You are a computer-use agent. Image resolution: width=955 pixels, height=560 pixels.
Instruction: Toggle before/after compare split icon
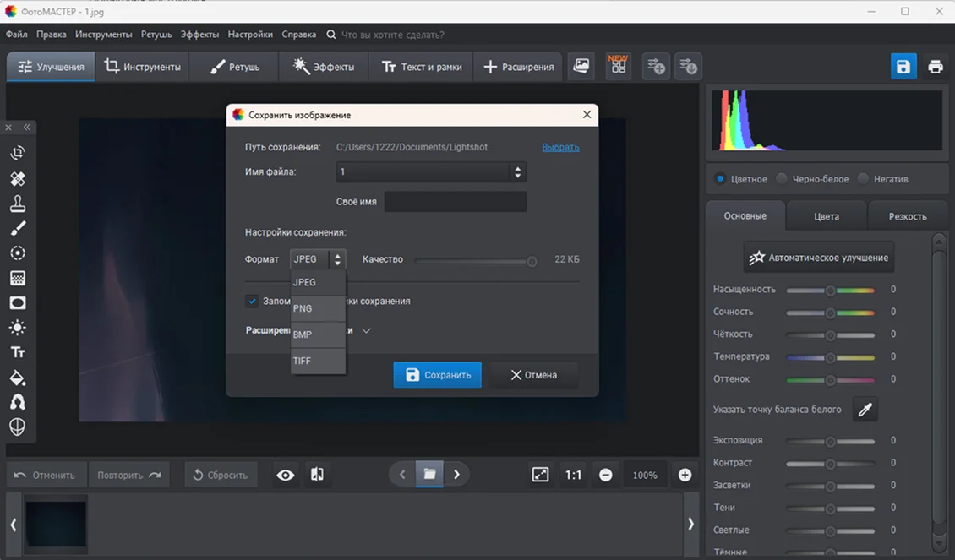point(317,475)
